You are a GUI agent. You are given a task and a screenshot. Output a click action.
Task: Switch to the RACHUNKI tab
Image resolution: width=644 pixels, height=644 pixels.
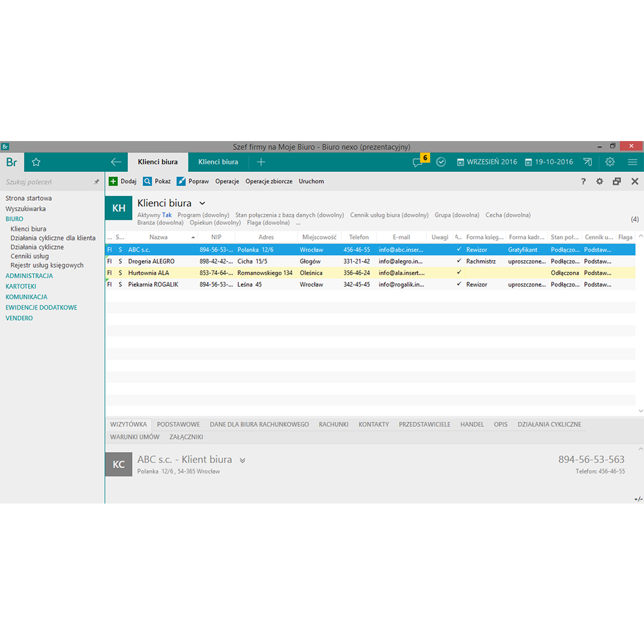[x=334, y=424]
